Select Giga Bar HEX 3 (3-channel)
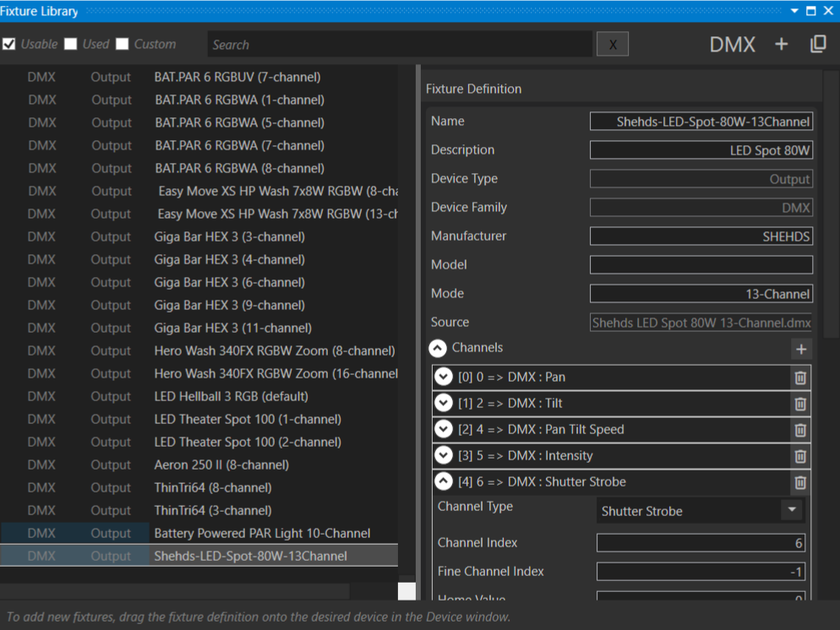The image size is (840, 630). pyautogui.click(x=199, y=236)
